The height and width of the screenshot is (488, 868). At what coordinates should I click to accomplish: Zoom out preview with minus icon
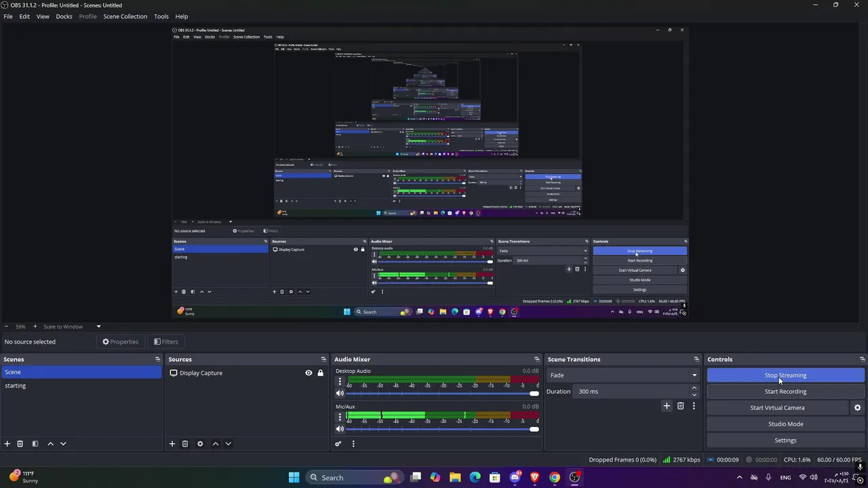click(x=6, y=327)
